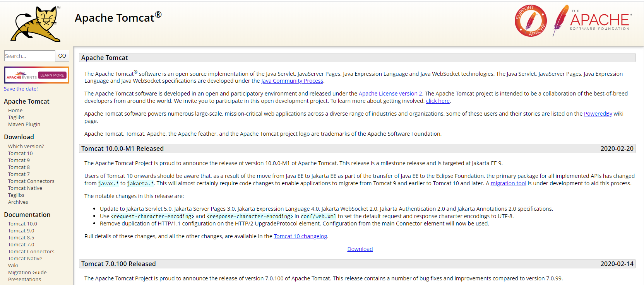Open Tomcat 10 download page
The width and height of the screenshot is (644, 285).
tap(21, 153)
